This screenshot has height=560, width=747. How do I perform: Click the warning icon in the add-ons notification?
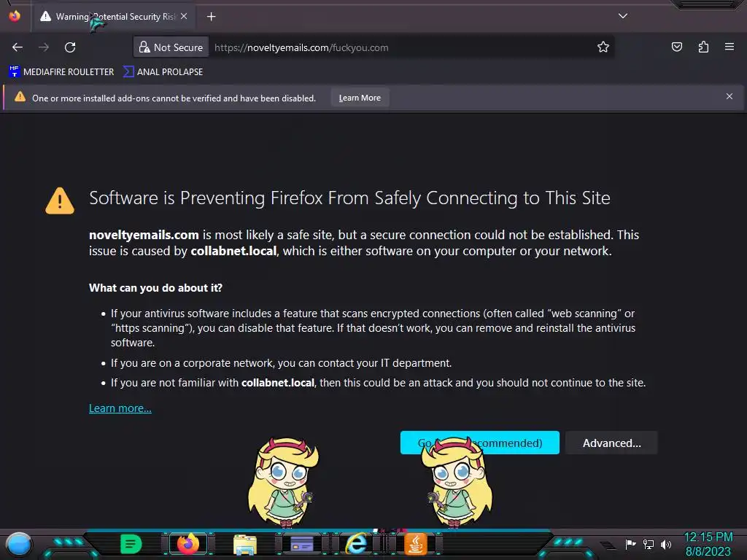tap(20, 97)
